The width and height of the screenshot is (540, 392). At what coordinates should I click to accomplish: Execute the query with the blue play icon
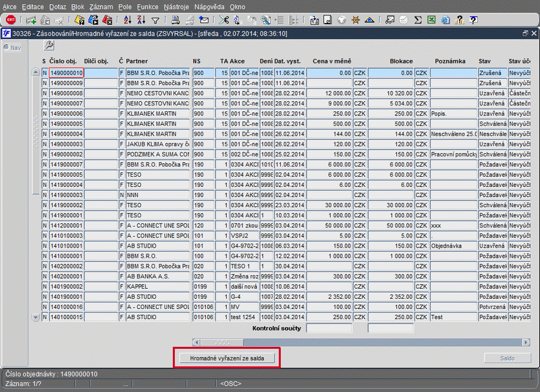(93, 20)
